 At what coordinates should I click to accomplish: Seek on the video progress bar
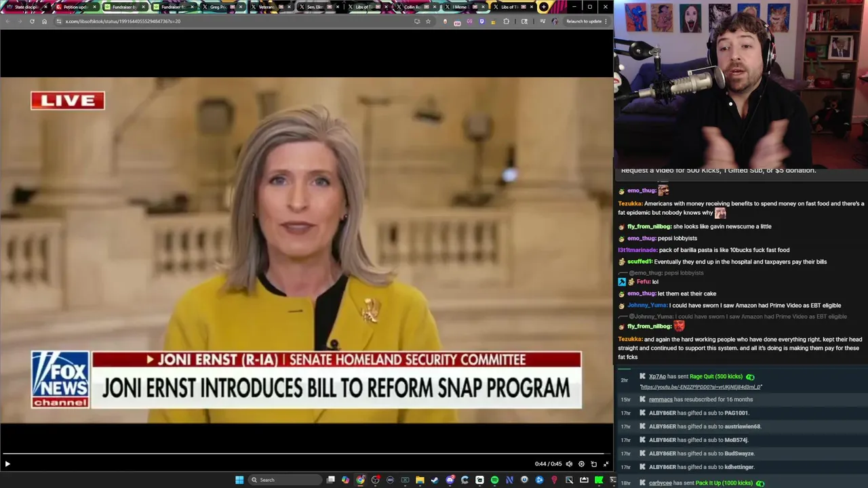coord(303,453)
